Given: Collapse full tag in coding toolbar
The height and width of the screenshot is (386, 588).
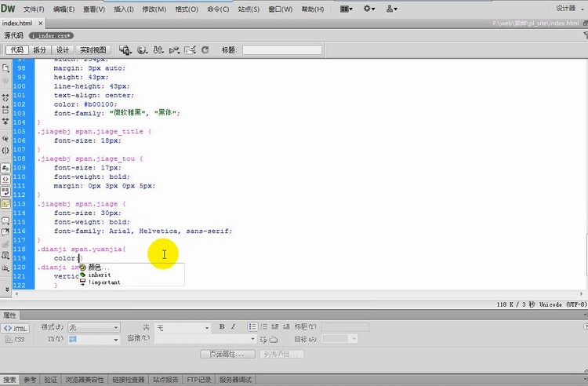Looking at the screenshot, I should click(x=5, y=97).
